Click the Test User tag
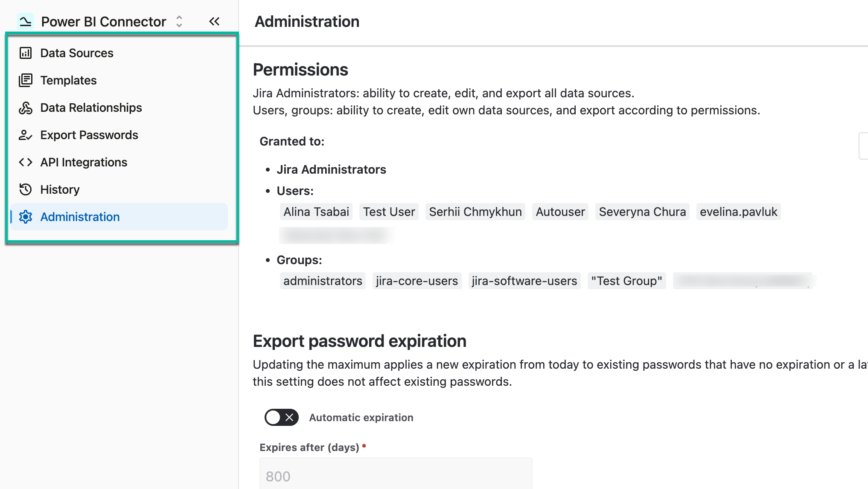 pyautogui.click(x=389, y=212)
